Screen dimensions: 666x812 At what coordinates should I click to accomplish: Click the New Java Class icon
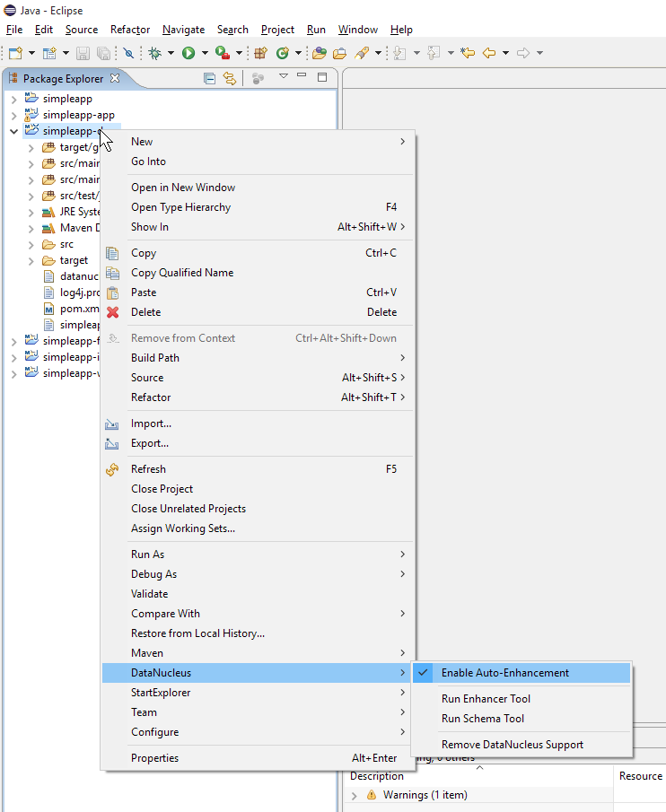[x=282, y=53]
